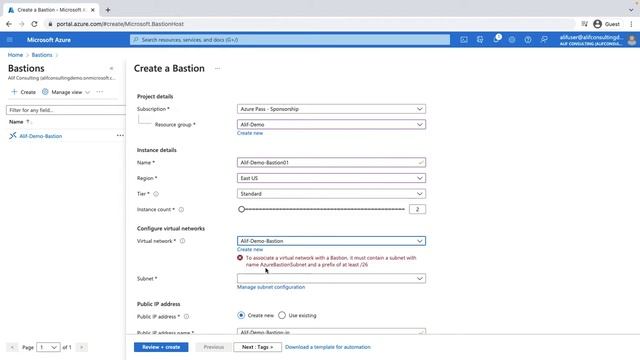640x360 pixels.
Task: Click the Previous button
Action: [x=213, y=347]
